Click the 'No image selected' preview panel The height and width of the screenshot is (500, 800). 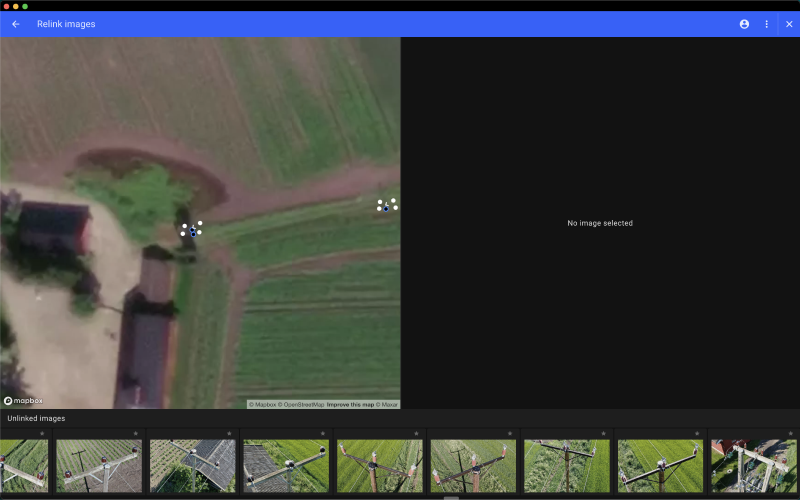600,223
